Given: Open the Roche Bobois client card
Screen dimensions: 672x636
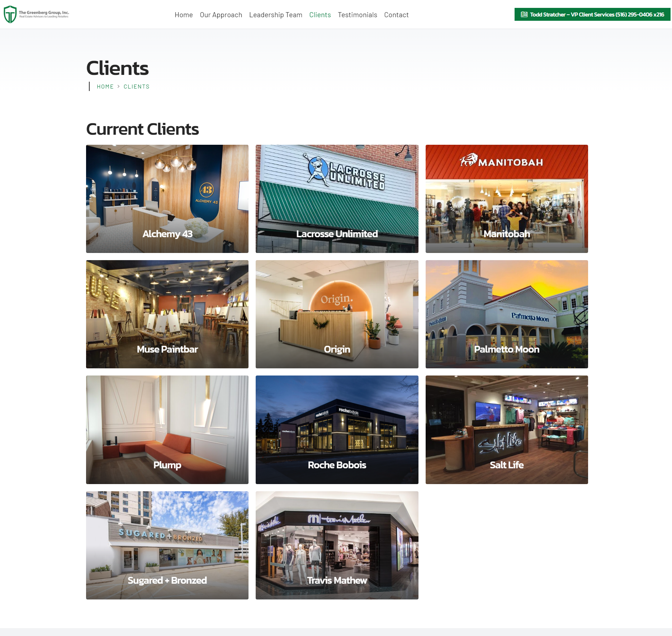Looking at the screenshot, I should click(x=337, y=430).
